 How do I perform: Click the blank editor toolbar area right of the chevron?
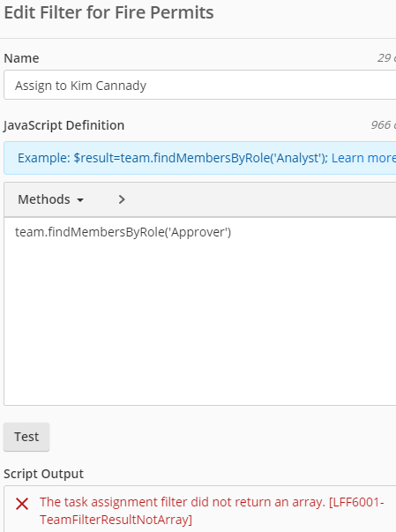click(x=261, y=199)
